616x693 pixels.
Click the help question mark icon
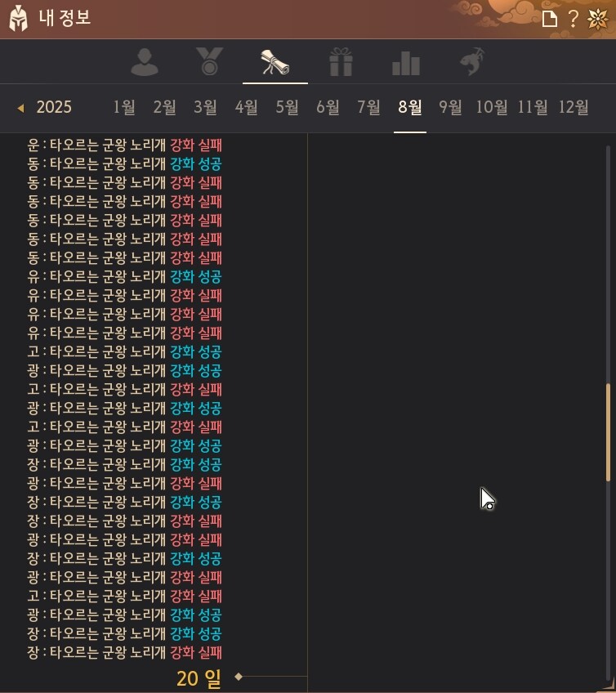[573, 19]
